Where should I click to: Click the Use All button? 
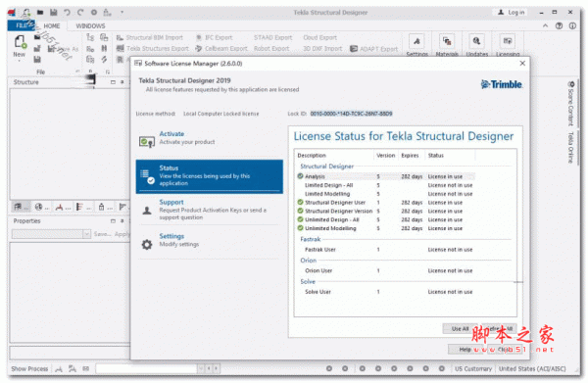tap(461, 329)
